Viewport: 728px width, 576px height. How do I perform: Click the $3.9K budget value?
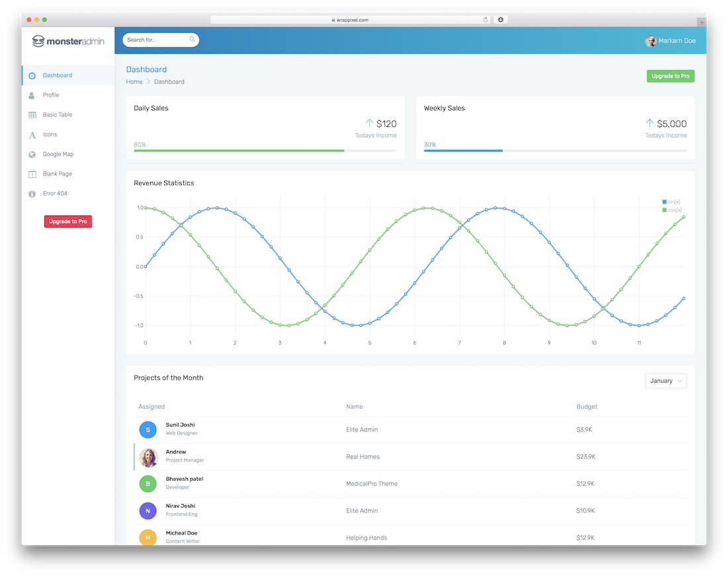(x=584, y=430)
